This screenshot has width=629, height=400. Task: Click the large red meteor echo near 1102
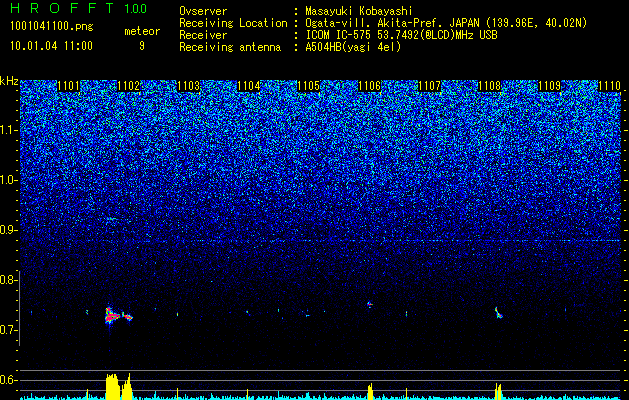click(112, 316)
